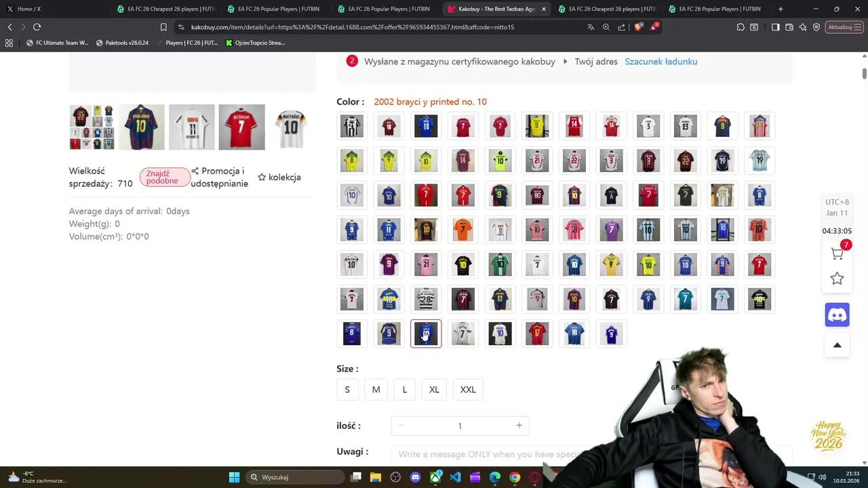The image size is (868, 488).
Task: Select the blue number 18 jersey swatch
Action: (574, 333)
